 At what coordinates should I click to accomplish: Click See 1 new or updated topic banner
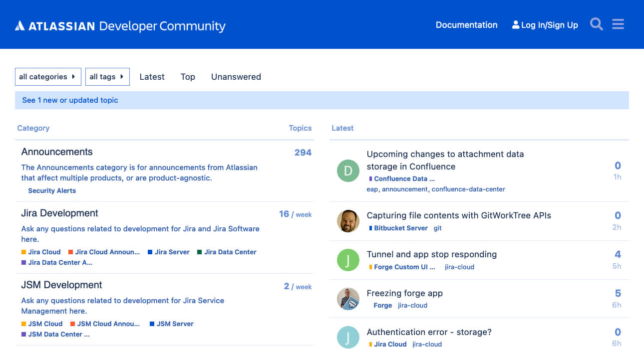tap(69, 100)
